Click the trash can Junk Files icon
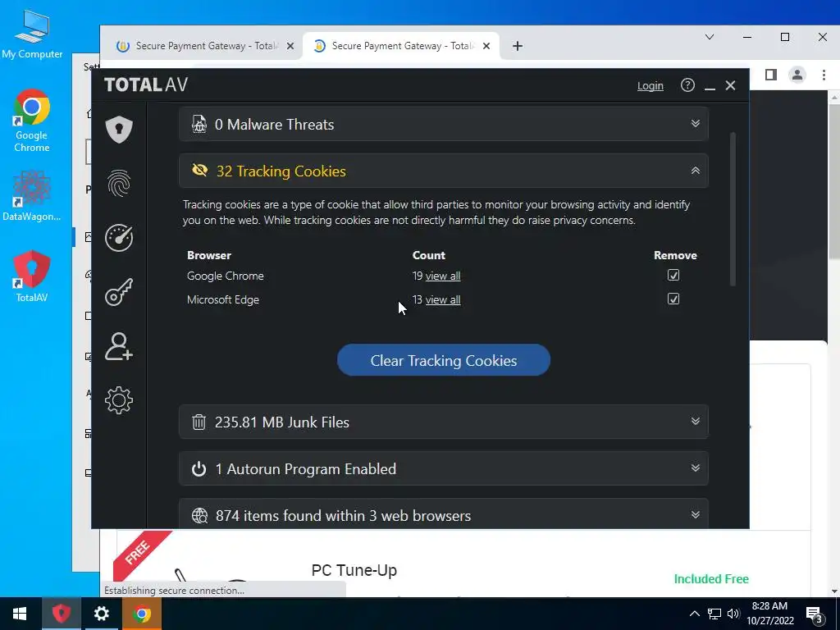Viewport: 840px width, 630px height. pos(199,422)
